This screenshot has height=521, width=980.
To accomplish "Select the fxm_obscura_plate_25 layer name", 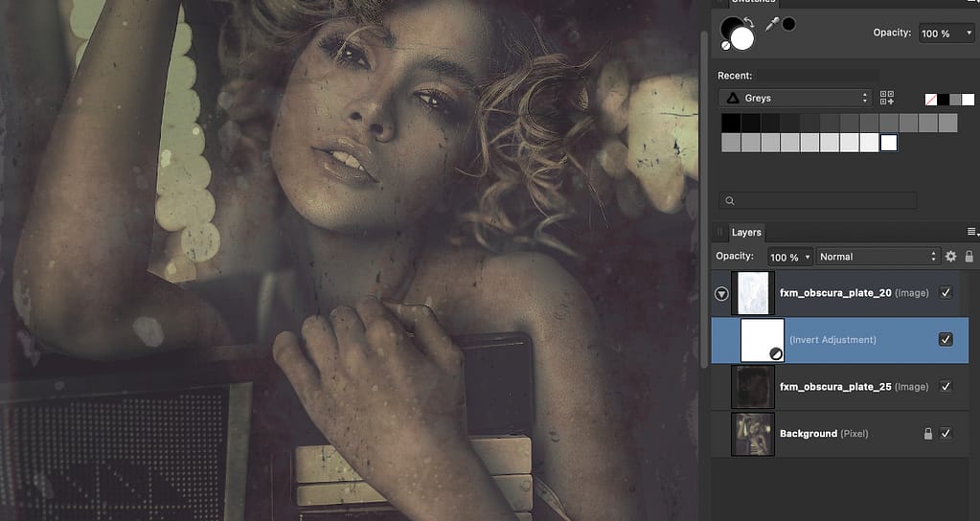I will pos(835,387).
